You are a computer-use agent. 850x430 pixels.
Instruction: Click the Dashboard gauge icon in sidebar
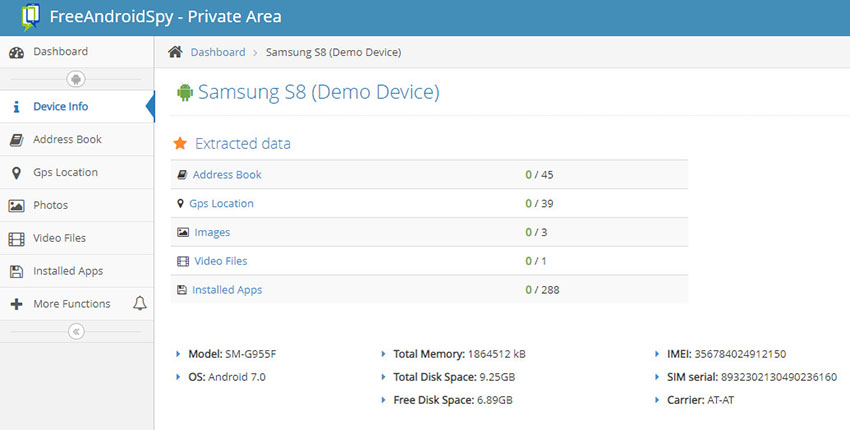coord(16,52)
